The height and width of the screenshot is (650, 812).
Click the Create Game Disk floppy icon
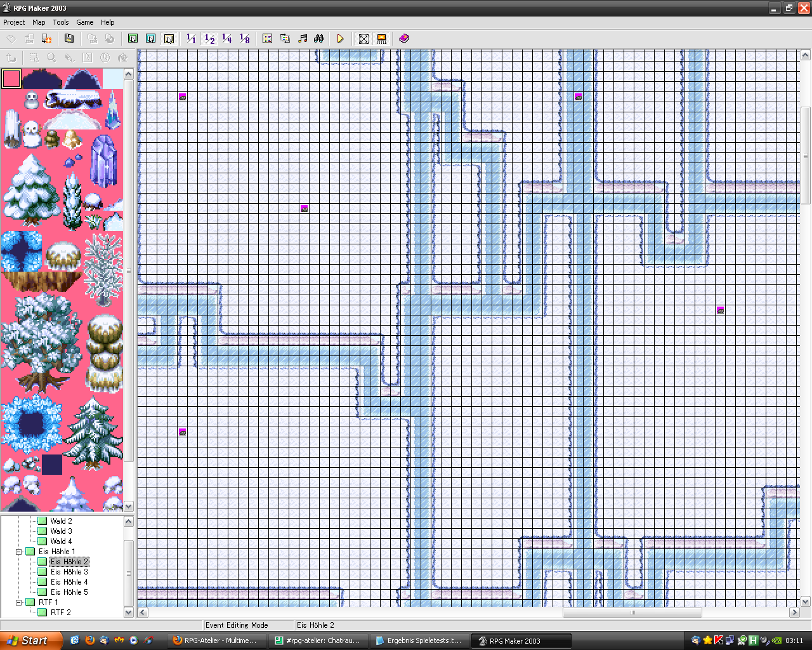(x=69, y=39)
